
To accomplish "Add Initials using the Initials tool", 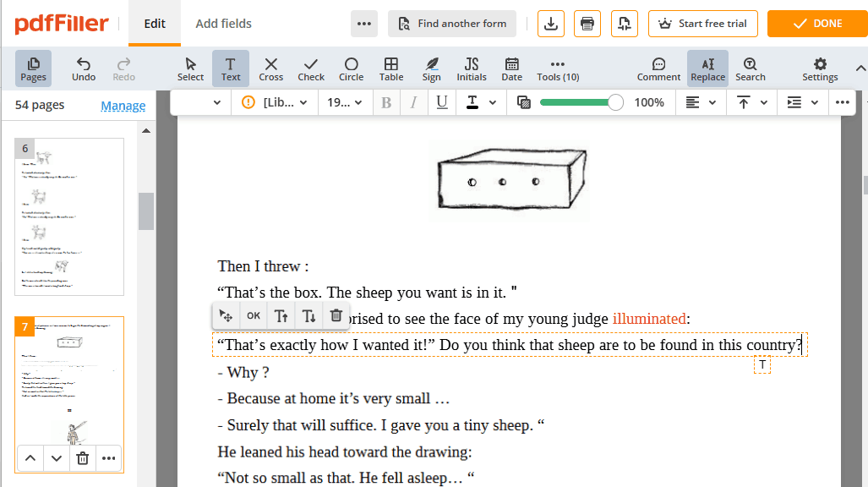I will (x=471, y=68).
